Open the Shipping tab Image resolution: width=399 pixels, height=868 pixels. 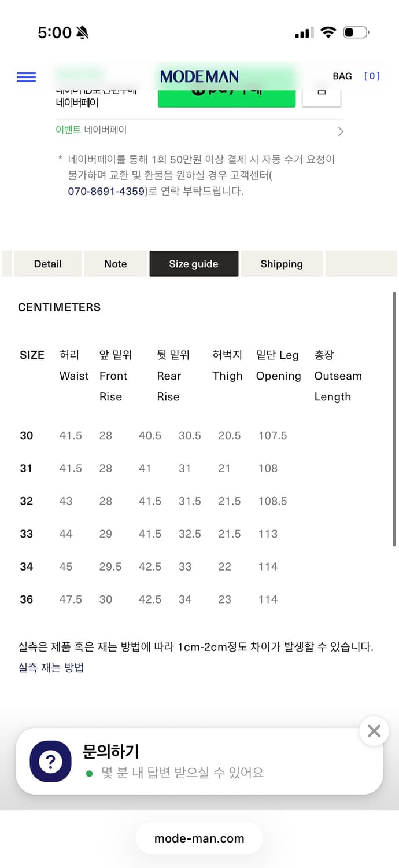click(x=282, y=264)
